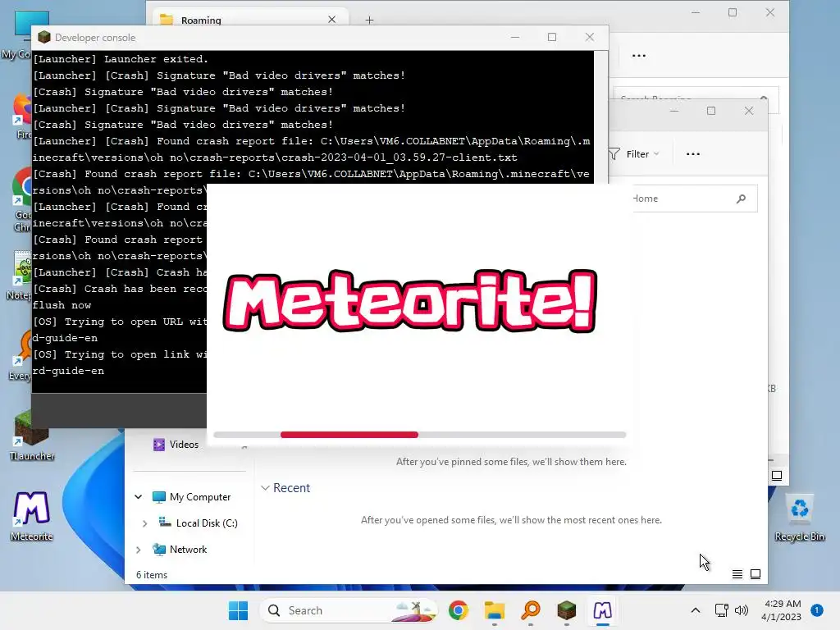
Task: Open the Recycle Bin on the desktop
Action: (799, 517)
